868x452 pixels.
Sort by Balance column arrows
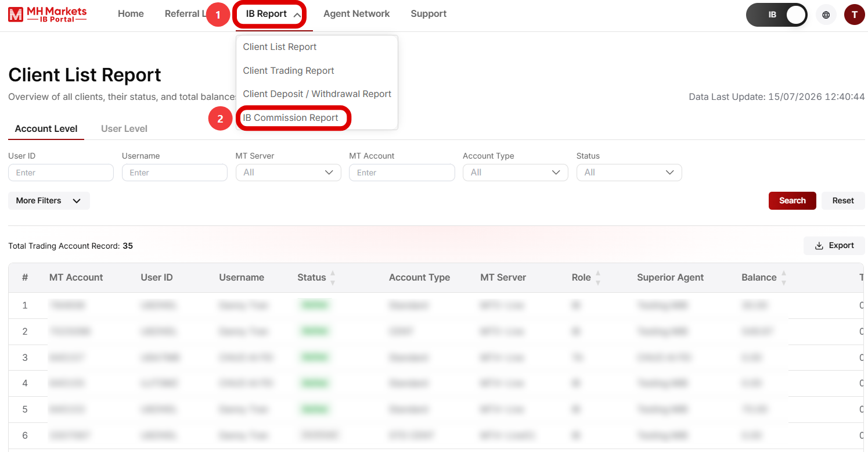point(784,278)
